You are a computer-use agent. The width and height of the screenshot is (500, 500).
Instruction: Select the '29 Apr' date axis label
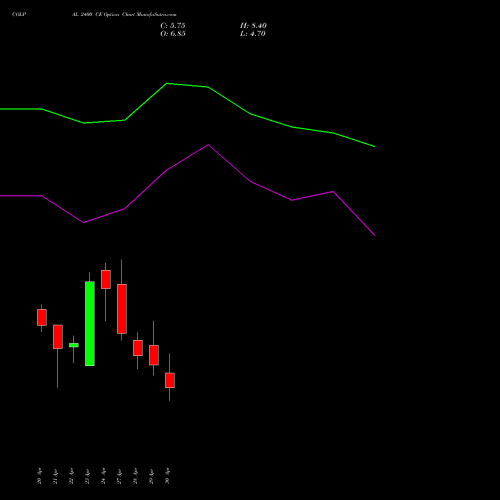coord(151,476)
